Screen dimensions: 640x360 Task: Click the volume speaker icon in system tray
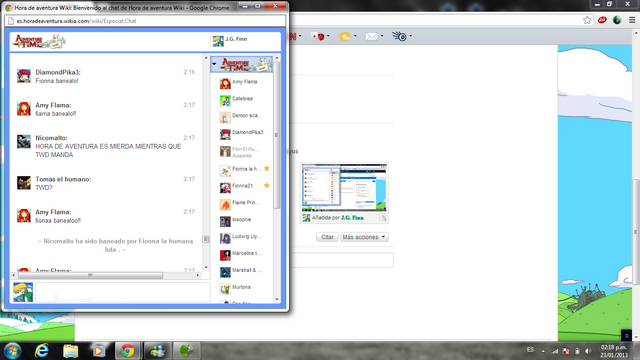point(588,351)
